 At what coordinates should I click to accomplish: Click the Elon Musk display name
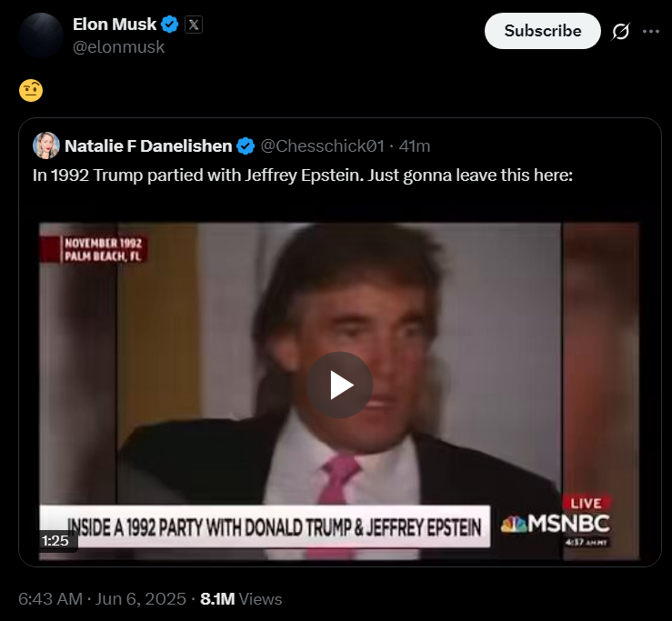[115, 25]
